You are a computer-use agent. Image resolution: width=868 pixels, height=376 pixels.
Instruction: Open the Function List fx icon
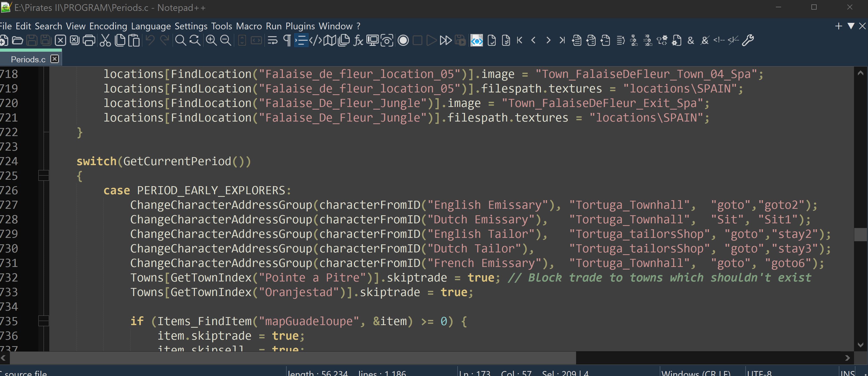pyautogui.click(x=358, y=41)
